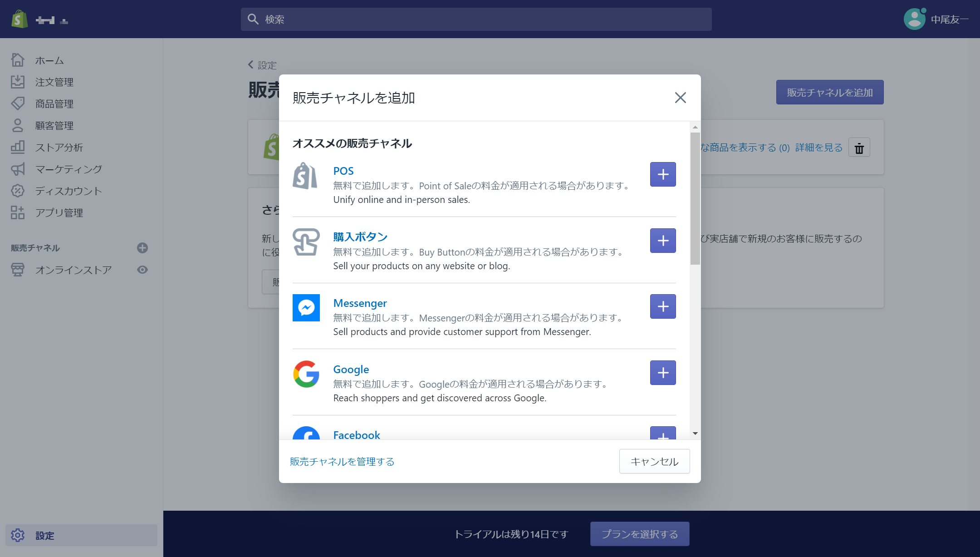Open the POS channel link
The height and width of the screenshot is (557, 980).
(343, 171)
